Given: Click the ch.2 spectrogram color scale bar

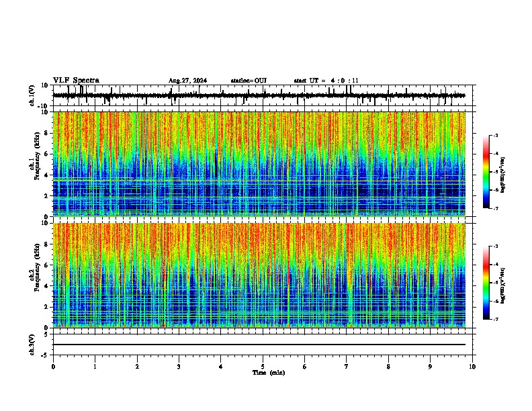Looking at the screenshot, I should tap(486, 283).
